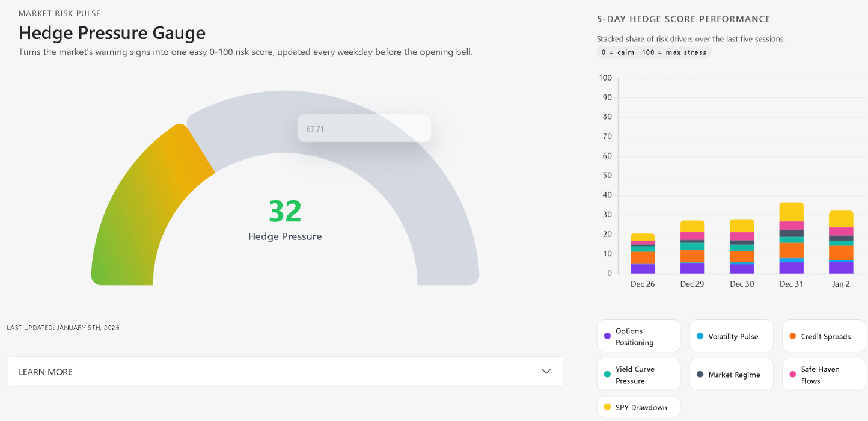
Task: Click the 67.71 gauge tooltip
Action: coord(364,129)
